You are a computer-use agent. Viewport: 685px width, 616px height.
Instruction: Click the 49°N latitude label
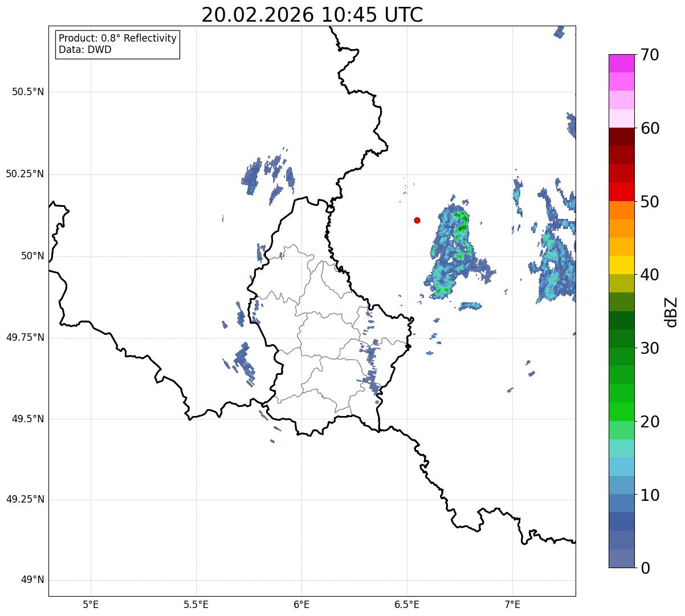coord(33,580)
